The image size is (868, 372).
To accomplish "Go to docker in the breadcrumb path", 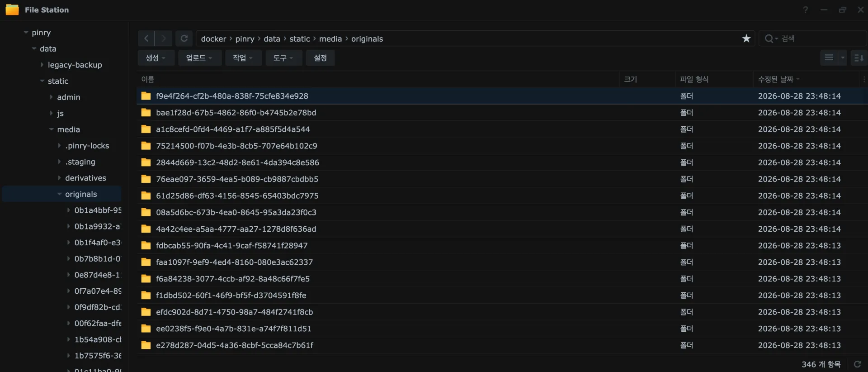I will (x=213, y=39).
